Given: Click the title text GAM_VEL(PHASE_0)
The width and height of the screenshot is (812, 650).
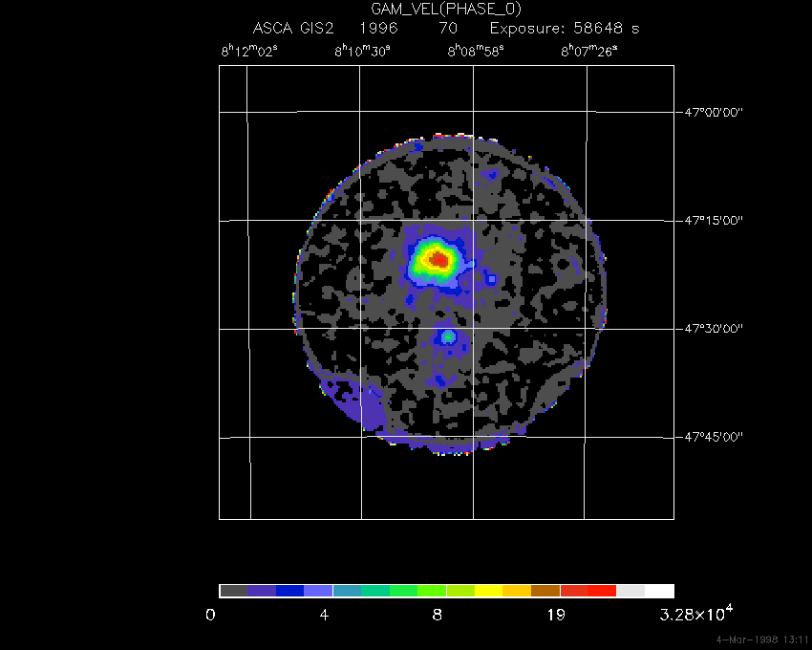Looking at the screenshot, I should click(x=446, y=9).
